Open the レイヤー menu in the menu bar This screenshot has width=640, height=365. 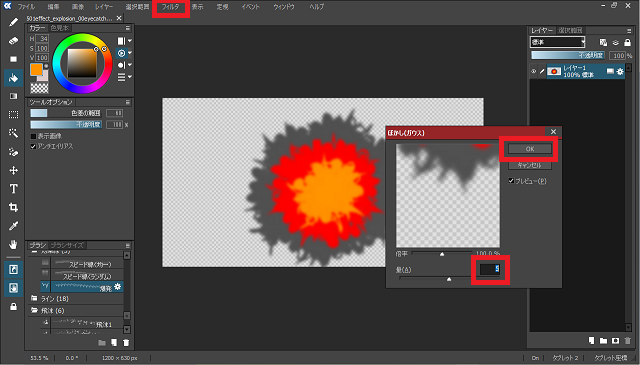[x=104, y=7]
